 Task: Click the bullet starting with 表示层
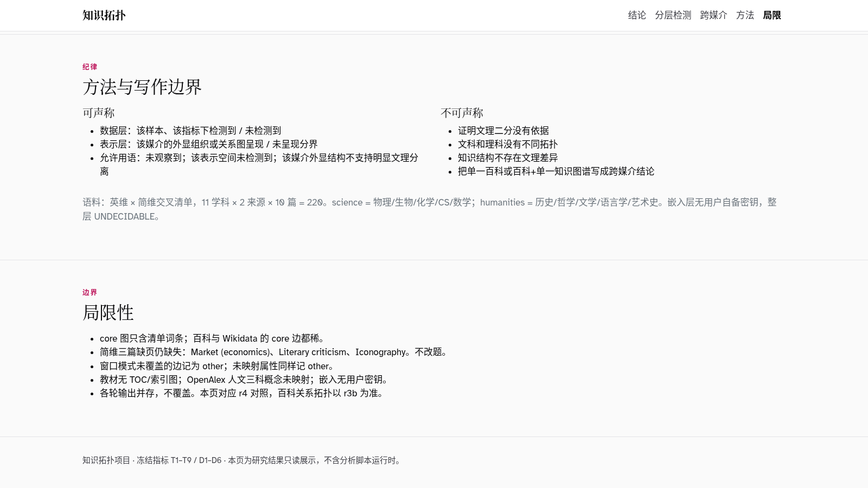209,144
